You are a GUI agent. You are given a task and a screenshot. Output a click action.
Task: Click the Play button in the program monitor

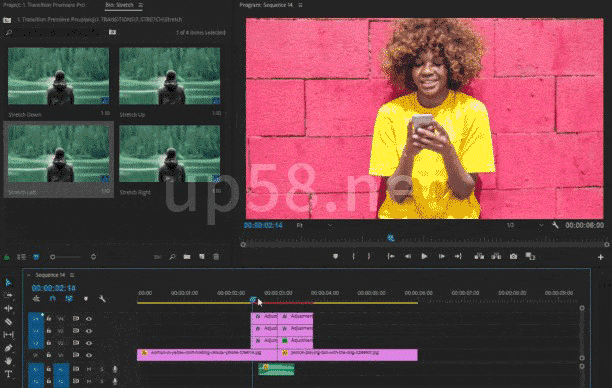click(424, 256)
